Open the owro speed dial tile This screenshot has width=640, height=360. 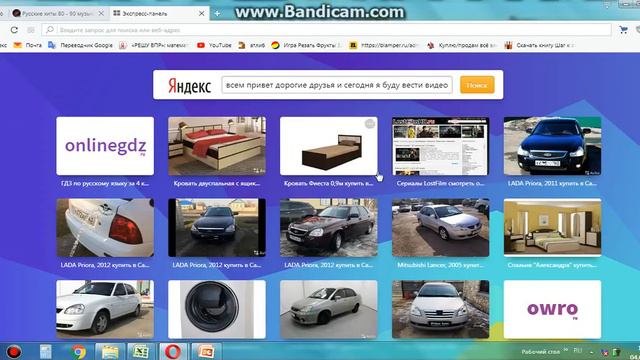(x=552, y=309)
